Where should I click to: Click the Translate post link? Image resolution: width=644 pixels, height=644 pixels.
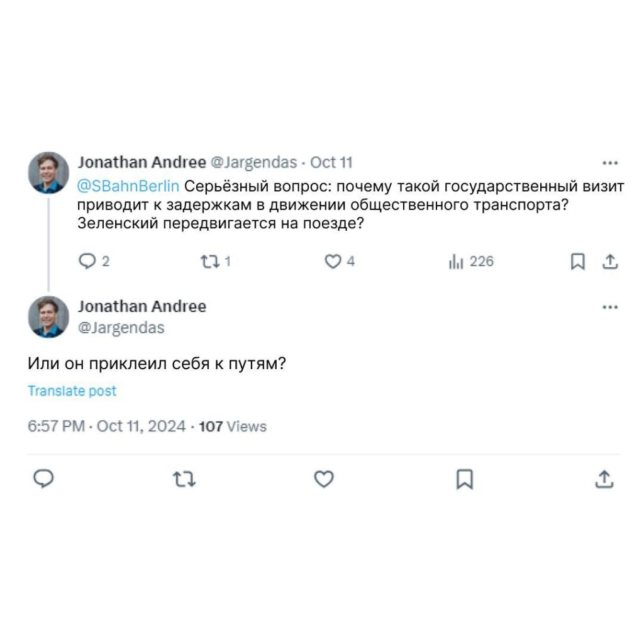tap(72, 391)
